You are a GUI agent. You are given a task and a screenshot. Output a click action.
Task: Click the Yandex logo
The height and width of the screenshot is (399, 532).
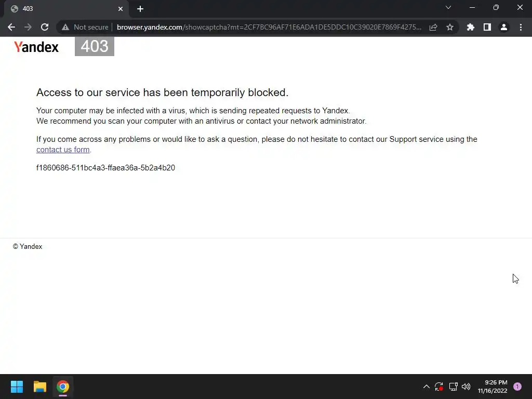36,47
